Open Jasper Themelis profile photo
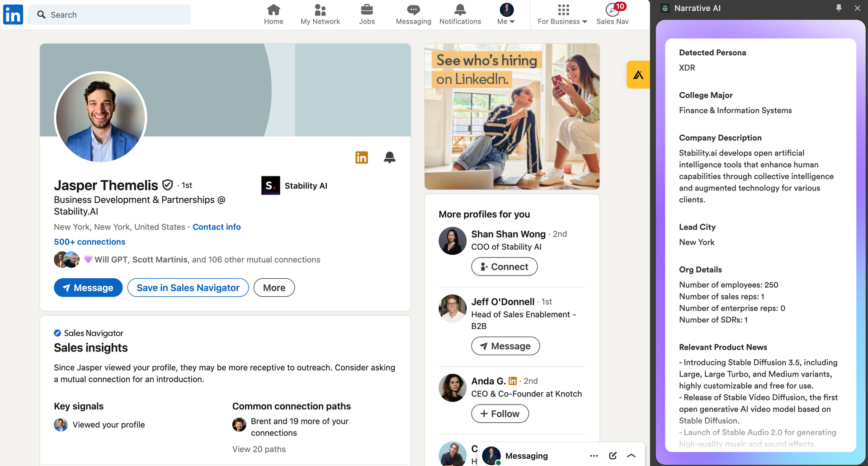The image size is (868, 466). point(100,117)
